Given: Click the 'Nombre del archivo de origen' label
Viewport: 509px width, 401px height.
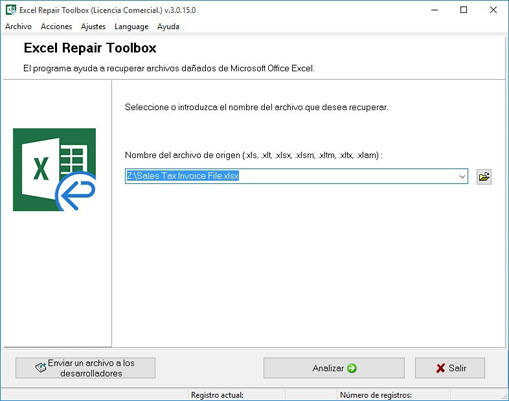Looking at the screenshot, I should pyautogui.click(x=253, y=155).
